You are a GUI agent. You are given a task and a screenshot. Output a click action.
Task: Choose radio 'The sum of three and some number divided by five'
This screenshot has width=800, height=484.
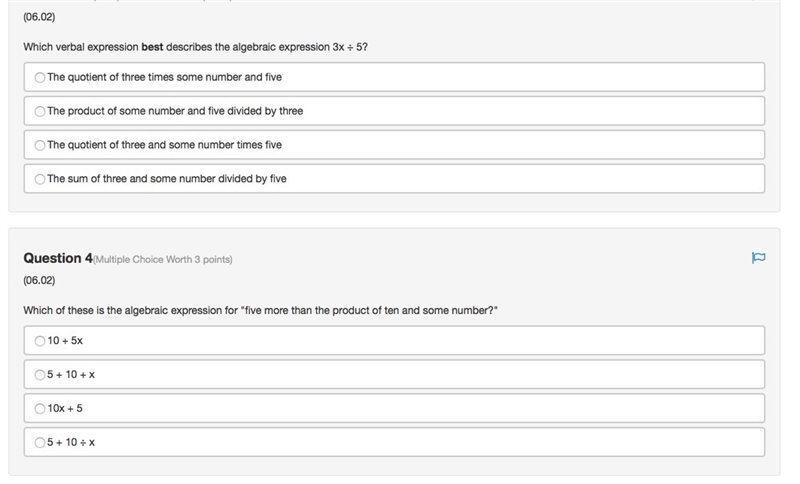pyautogui.click(x=40, y=179)
